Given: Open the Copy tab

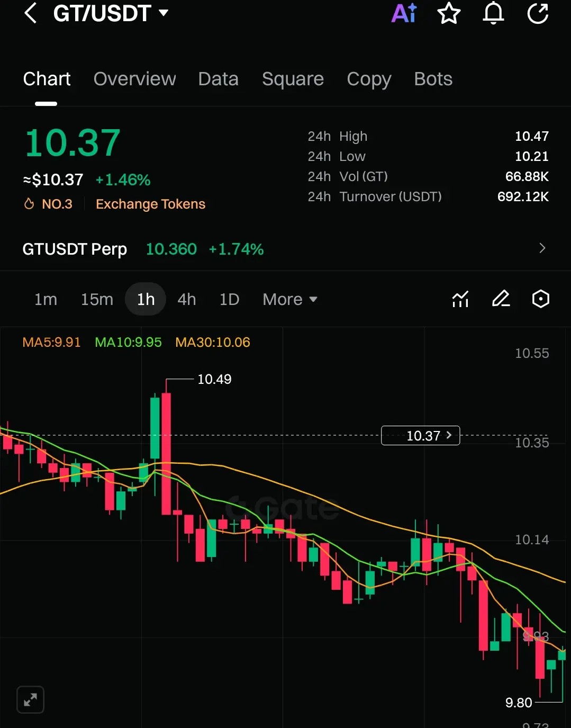Looking at the screenshot, I should click(x=369, y=79).
